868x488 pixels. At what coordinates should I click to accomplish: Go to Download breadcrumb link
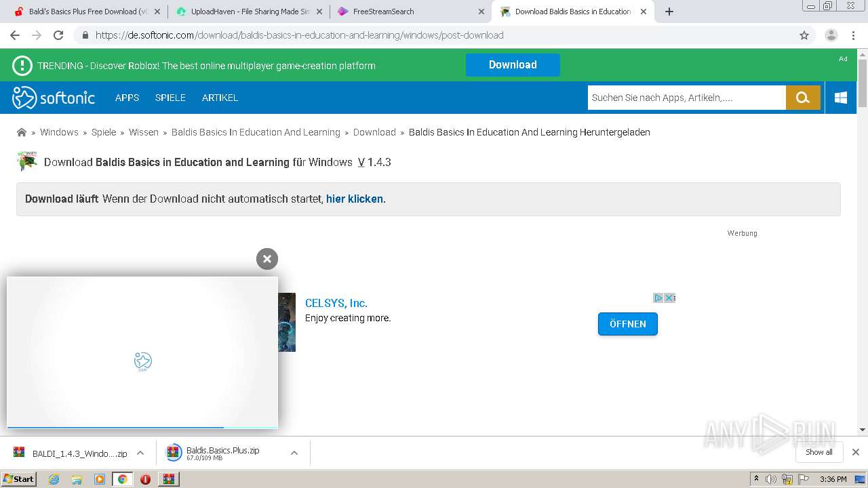374,132
